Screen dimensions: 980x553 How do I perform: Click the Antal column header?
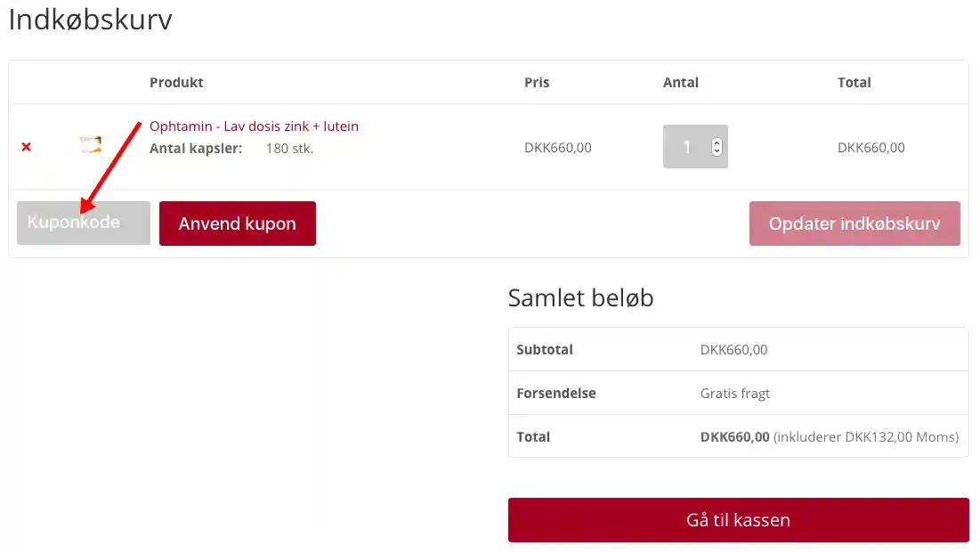pos(680,83)
